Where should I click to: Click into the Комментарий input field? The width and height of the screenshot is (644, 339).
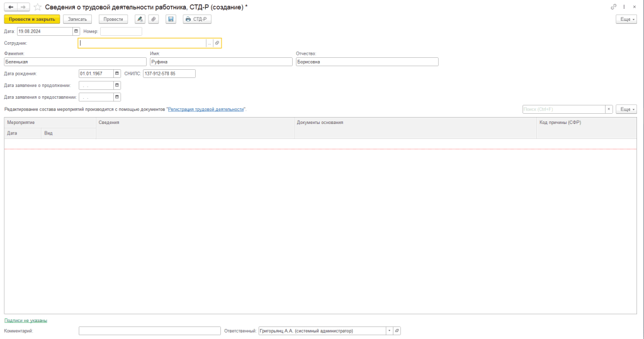[150, 331]
